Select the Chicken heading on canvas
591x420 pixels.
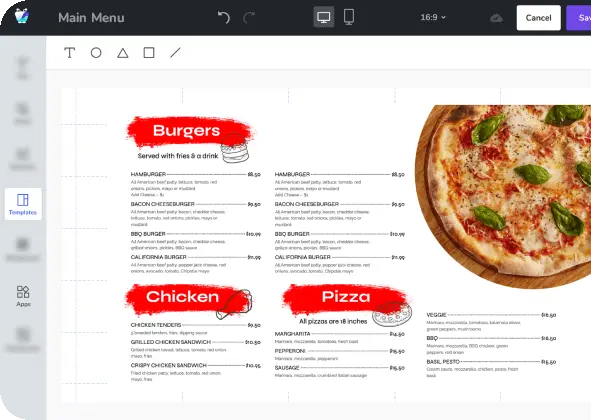(x=182, y=297)
